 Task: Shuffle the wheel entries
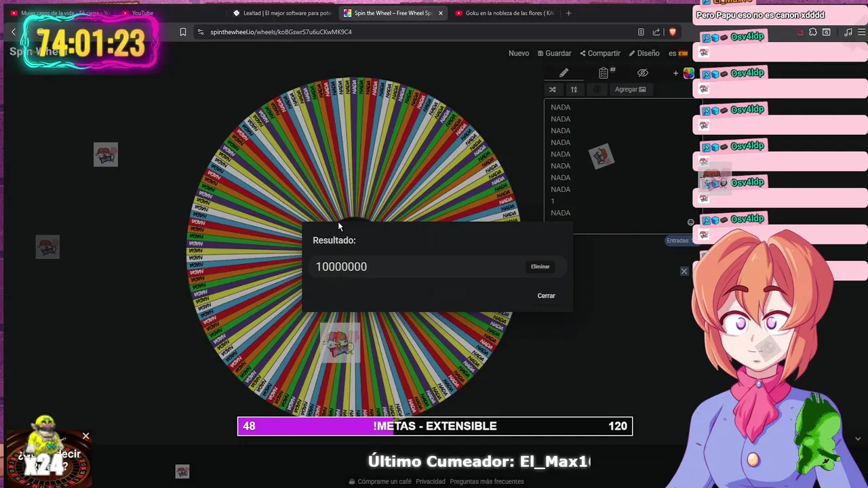[552, 89]
